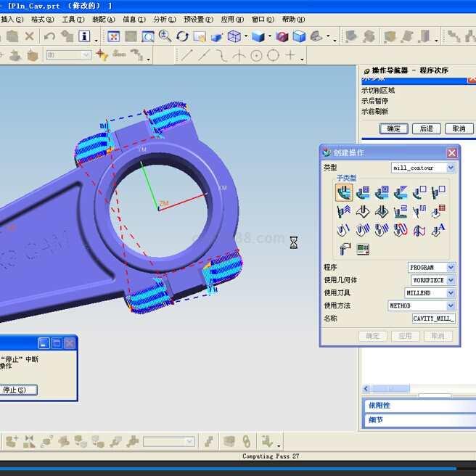Click the circle curve tool icon
This screenshot has width=476, height=476.
click(256, 55)
